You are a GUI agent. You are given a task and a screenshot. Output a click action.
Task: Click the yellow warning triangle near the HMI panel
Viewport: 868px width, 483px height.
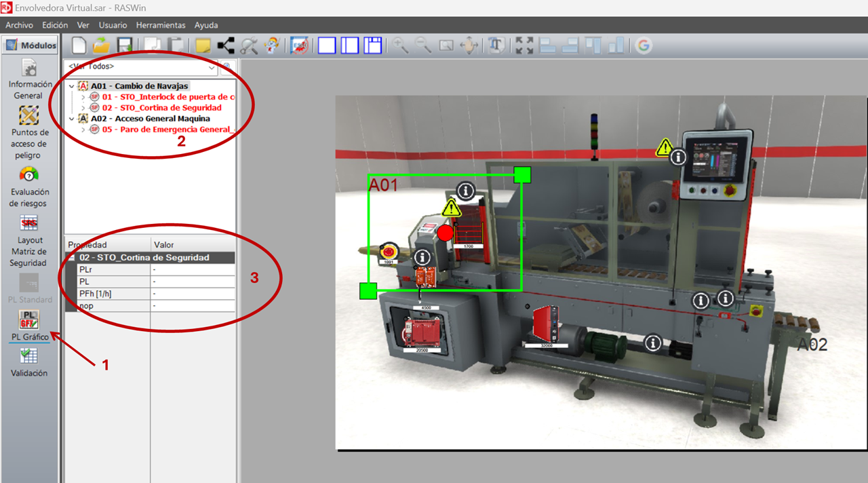click(x=664, y=147)
